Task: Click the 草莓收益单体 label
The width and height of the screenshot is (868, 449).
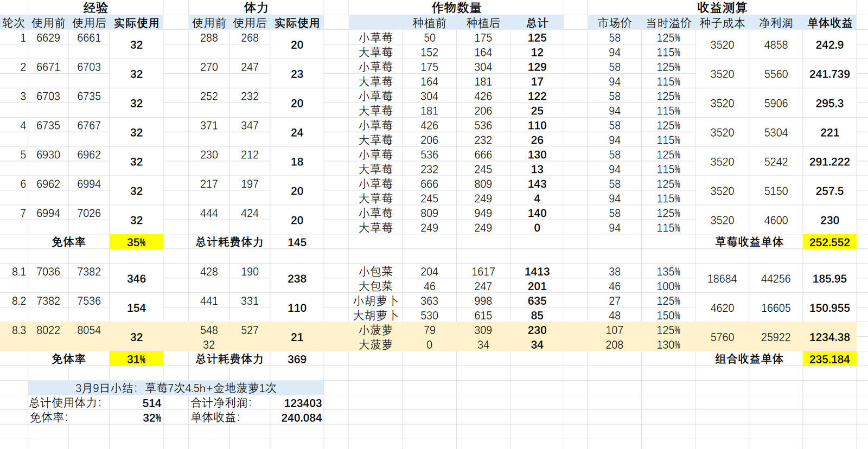Action: click(x=749, y=242)
